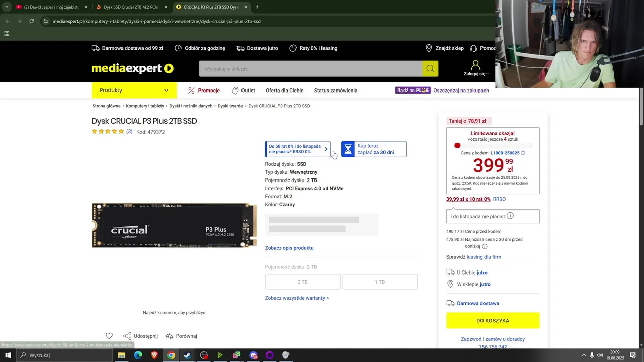
Task: Click the (3) reviews count link
Action: pyautogui.click(x=129, y=132)
